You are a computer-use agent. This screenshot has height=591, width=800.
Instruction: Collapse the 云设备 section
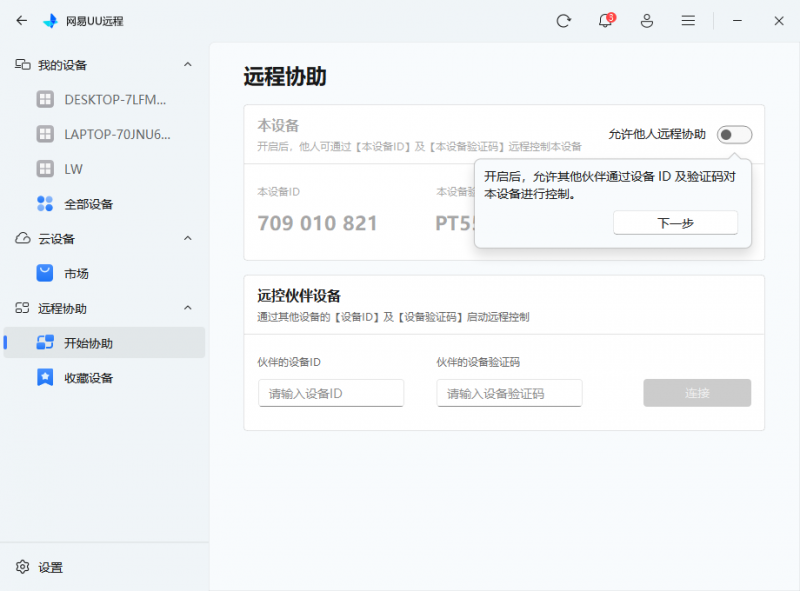click(x=190, y=238)
